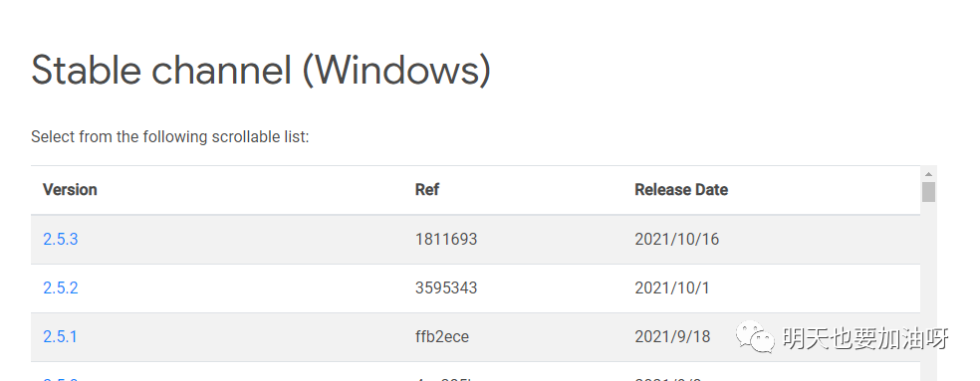Click the 'Select from the following scrollable list' text
This screenshot has height=381, width=980.
coord(170,137)
